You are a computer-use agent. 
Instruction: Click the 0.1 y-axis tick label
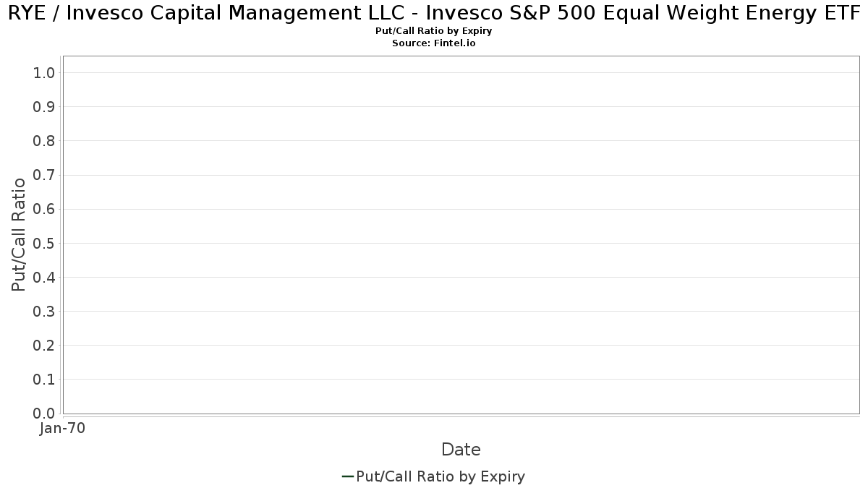(44, 379)
